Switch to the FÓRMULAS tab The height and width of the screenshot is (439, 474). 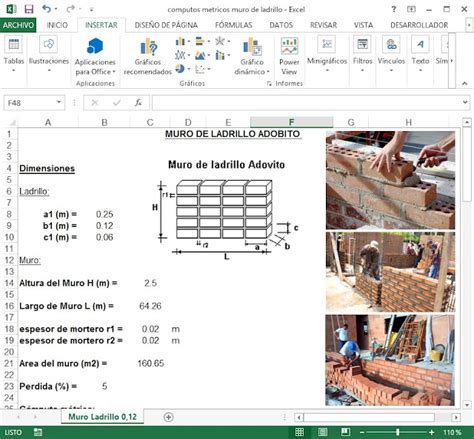pyautogui.click(x=233, y=25)
